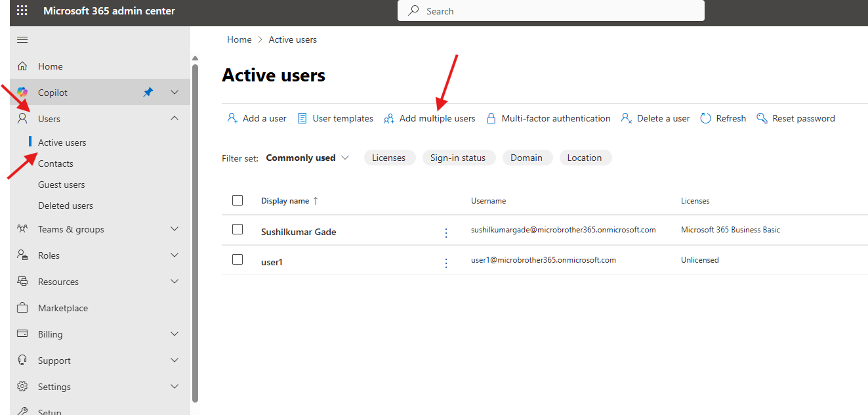Tick the user1 row checkbox

tap(238, 259)
